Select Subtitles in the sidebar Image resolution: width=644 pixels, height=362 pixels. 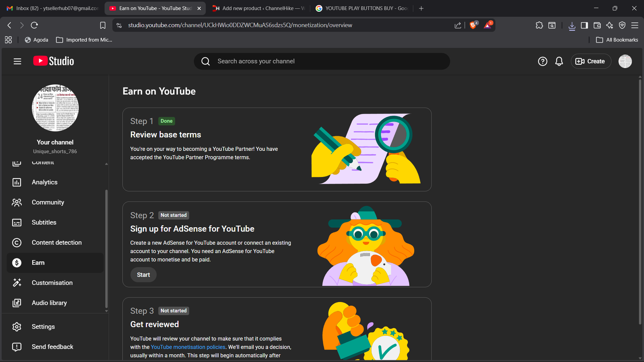coord(44,222)
